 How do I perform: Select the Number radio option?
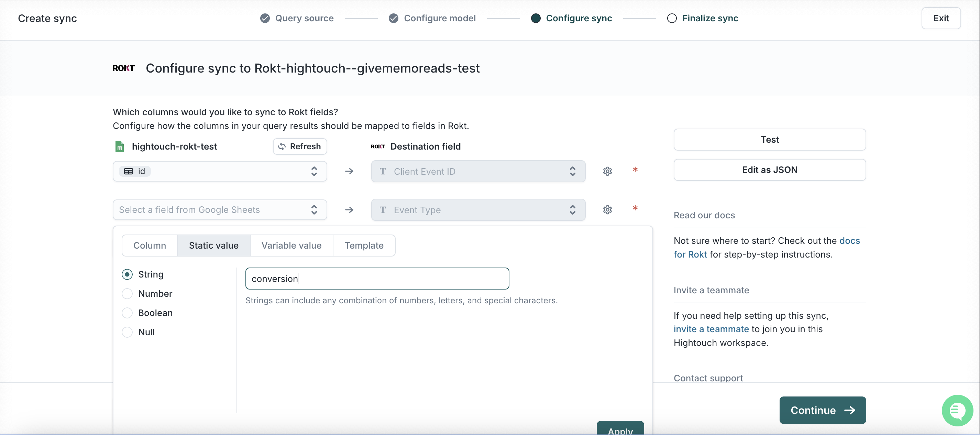click(127, 293)
